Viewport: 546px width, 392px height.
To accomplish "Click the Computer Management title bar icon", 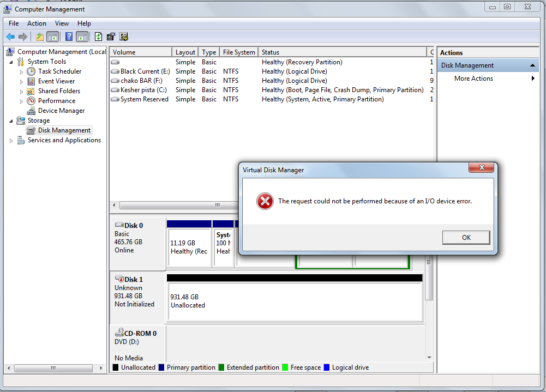I will pyautogui.click(x=7, y=9).
